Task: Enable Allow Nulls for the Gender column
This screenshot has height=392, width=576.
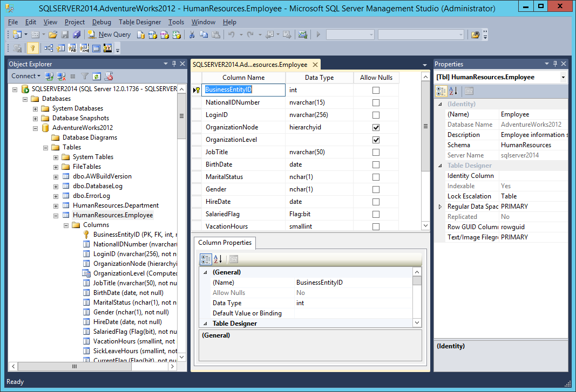Action: pos(375,189)
